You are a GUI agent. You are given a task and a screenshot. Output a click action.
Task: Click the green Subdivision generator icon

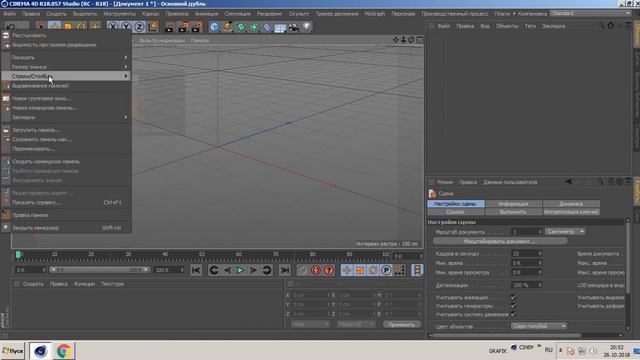pos(241,27)
